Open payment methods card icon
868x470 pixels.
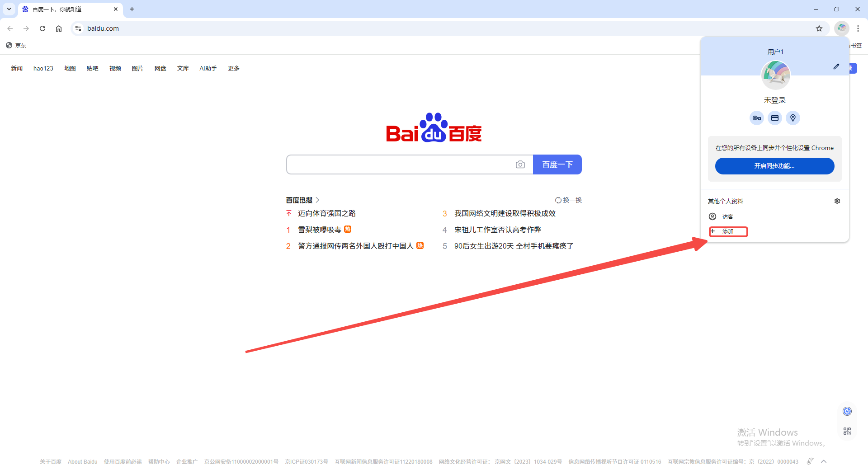click(x=775, y=118)
